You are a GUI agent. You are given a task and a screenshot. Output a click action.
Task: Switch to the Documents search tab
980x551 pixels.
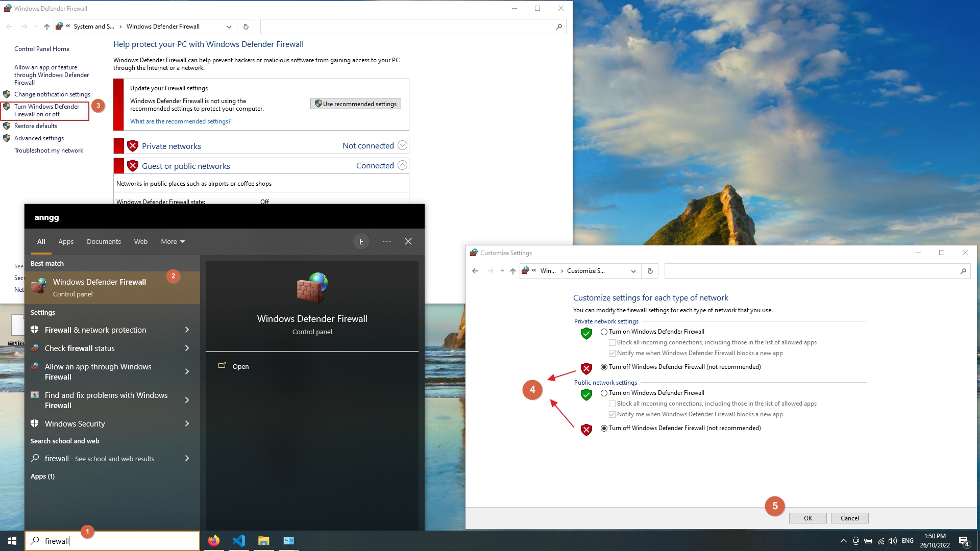[x=104, y=241]
